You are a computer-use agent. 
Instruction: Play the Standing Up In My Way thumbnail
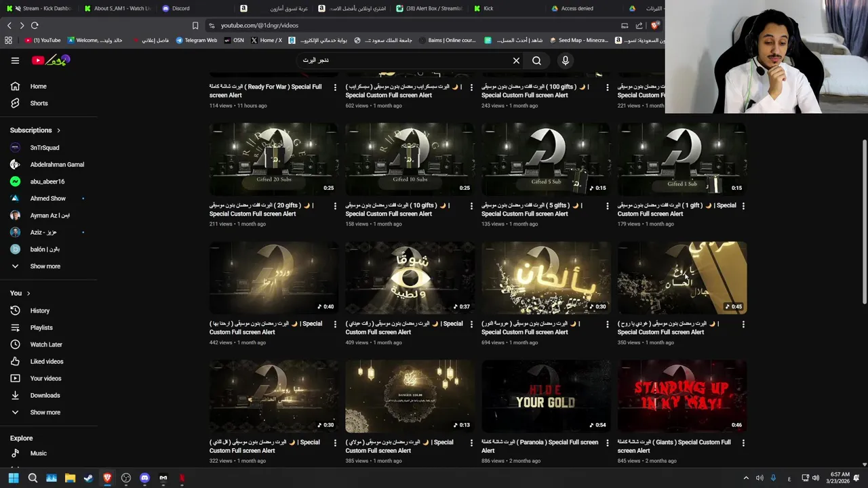(682, 396)
